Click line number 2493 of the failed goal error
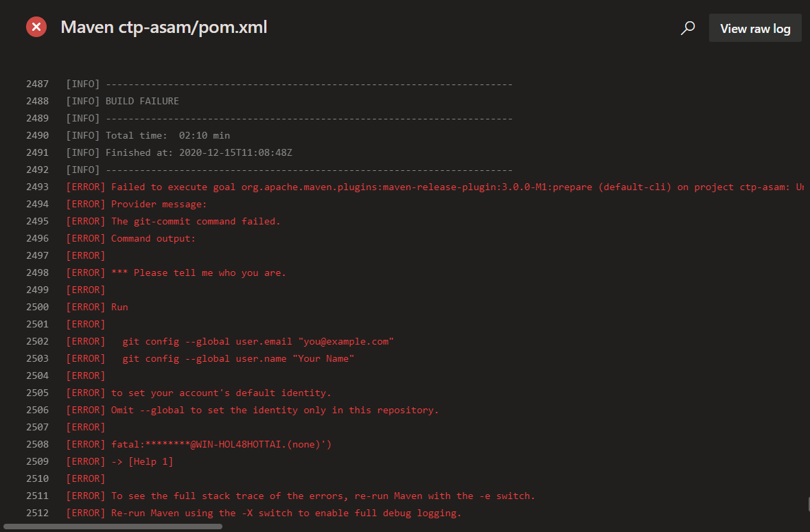Image resolution: width=810 pixels, height=532 pixels. 37,187
